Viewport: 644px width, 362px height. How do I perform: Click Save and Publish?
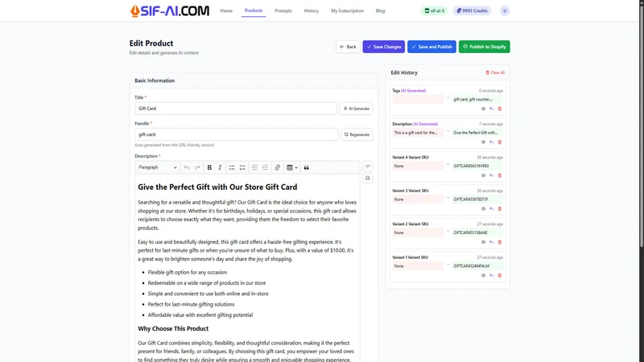coord(431,47)
